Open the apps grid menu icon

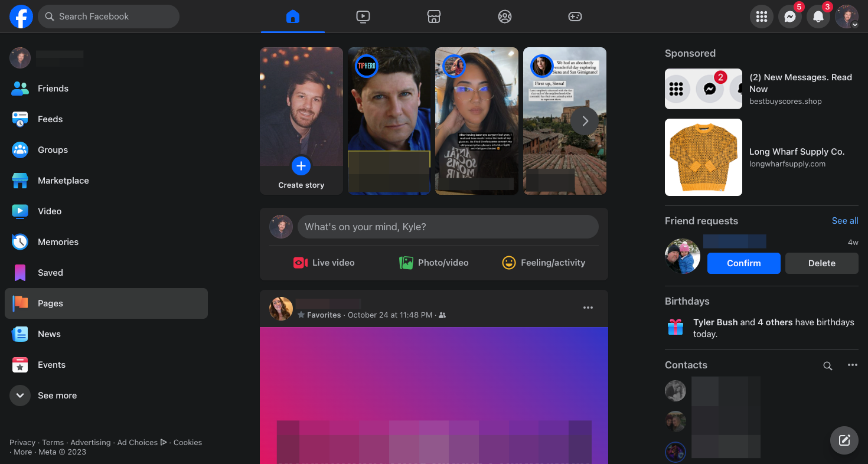pyautogui.click(x=762, y=17)
